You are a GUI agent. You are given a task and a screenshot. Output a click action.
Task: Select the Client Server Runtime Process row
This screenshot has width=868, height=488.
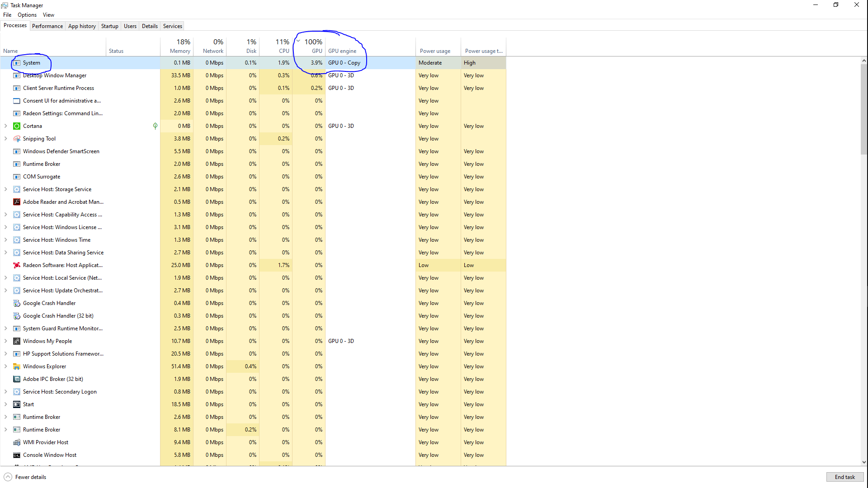pos(253,88)
